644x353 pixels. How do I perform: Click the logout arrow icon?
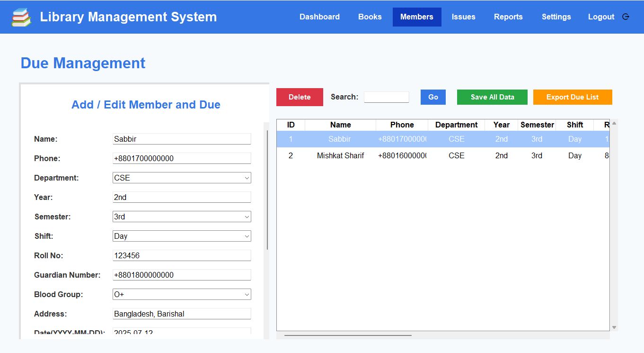626,17
